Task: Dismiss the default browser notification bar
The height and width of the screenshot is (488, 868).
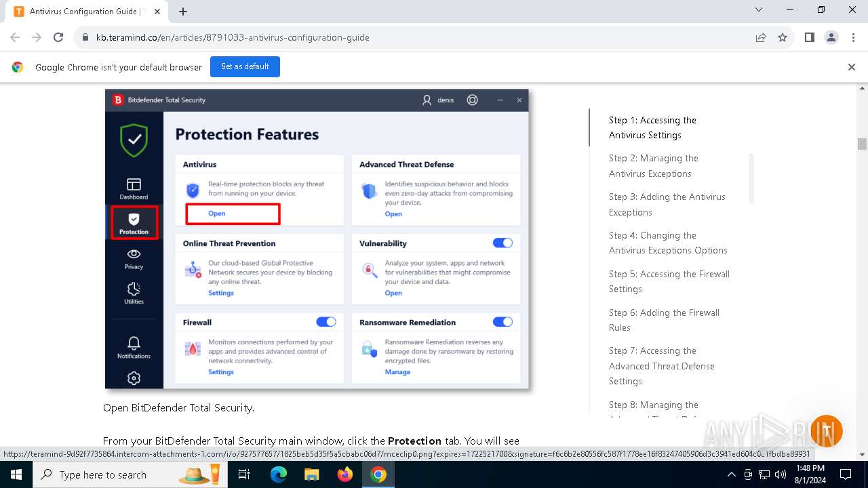Action: tap(852, 67)
